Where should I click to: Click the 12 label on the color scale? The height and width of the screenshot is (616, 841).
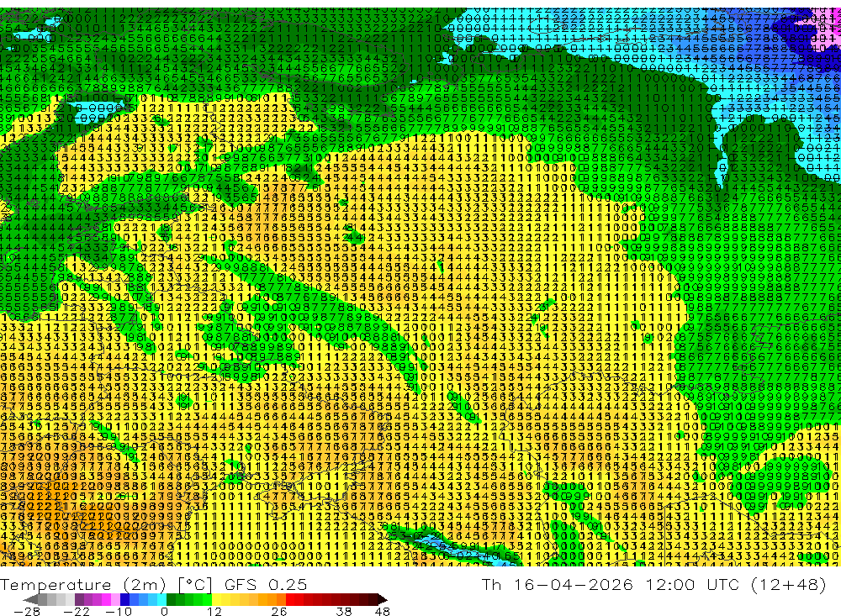[x=214, y=611]
